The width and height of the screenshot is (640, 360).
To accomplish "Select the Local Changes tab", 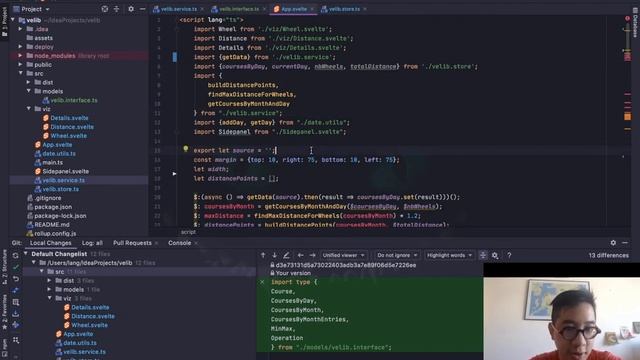I will click(50, 243).
